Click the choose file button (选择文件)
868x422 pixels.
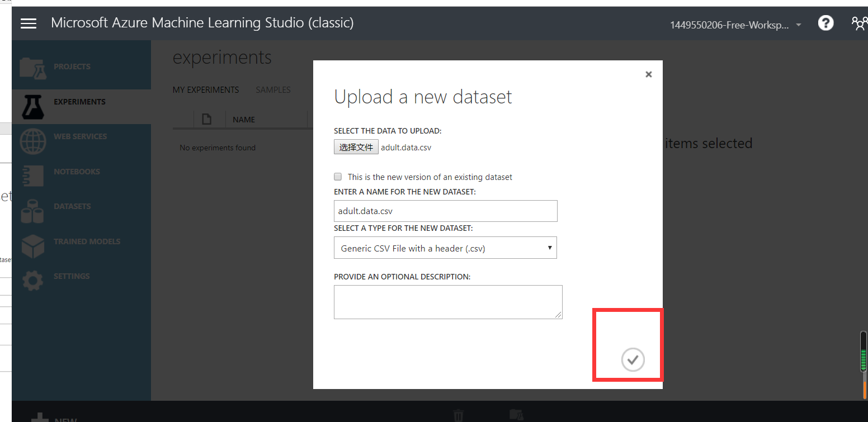click(x=356, y=147)
